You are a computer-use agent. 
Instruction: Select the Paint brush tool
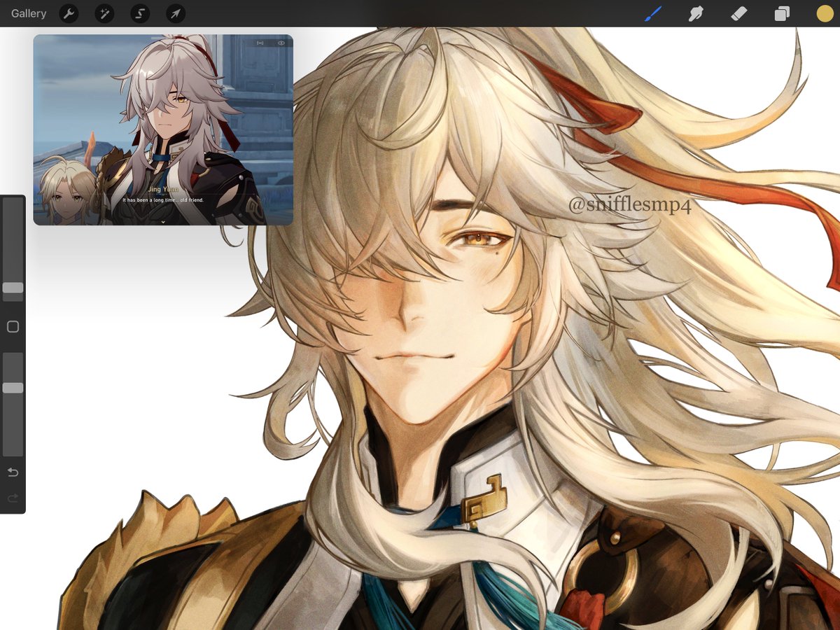click(652, 13)
